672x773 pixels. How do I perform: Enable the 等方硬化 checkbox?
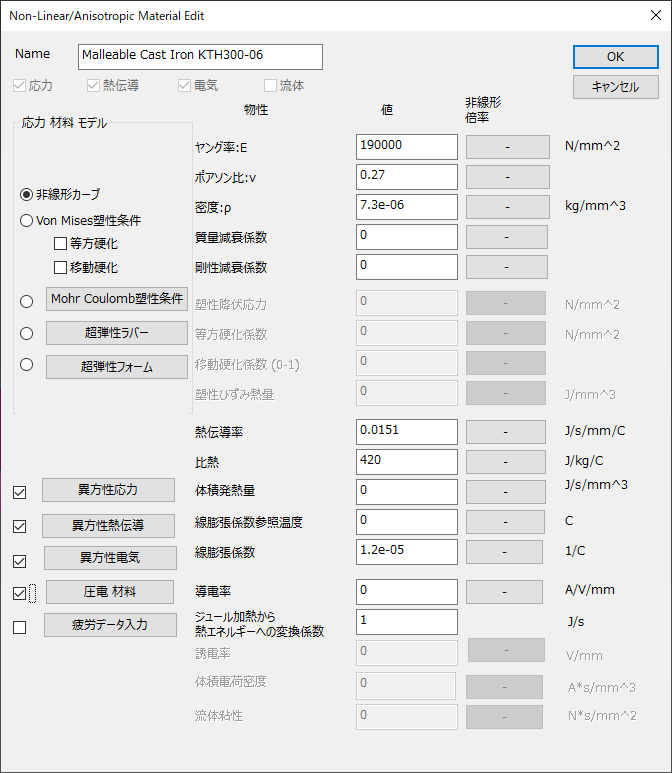61,243
